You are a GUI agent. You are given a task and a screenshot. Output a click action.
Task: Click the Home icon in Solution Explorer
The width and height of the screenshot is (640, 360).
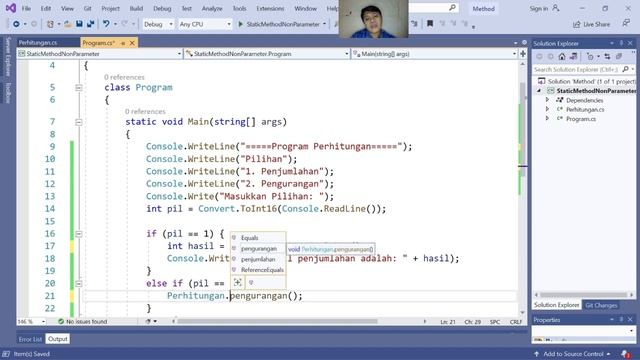(x=562, y=57)
